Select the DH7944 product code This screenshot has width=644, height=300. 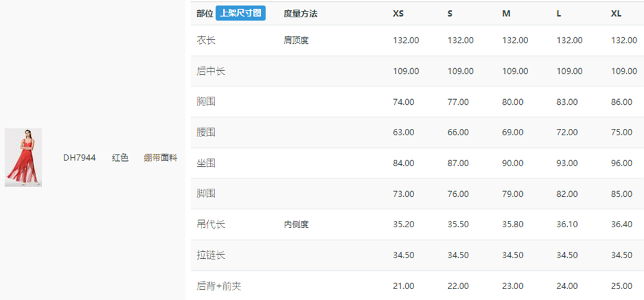click(x=79, y=158)
